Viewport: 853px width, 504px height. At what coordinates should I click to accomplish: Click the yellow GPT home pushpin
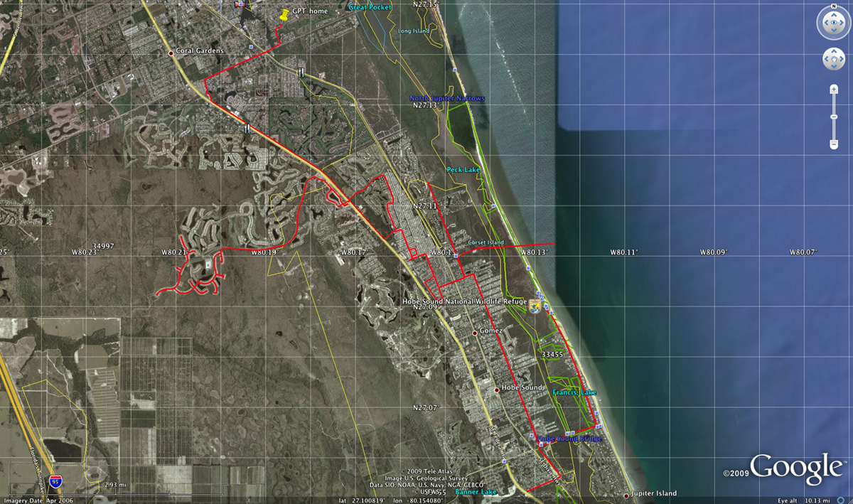284,14
